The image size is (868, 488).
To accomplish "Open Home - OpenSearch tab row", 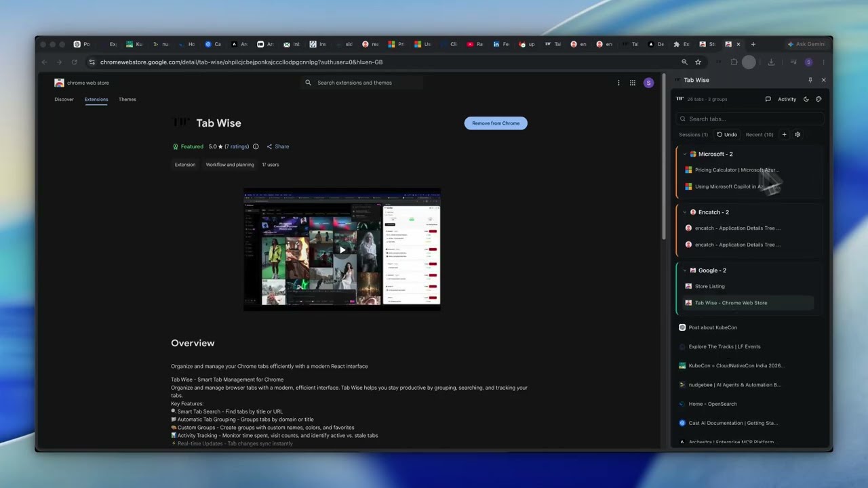I will point(749,404).
